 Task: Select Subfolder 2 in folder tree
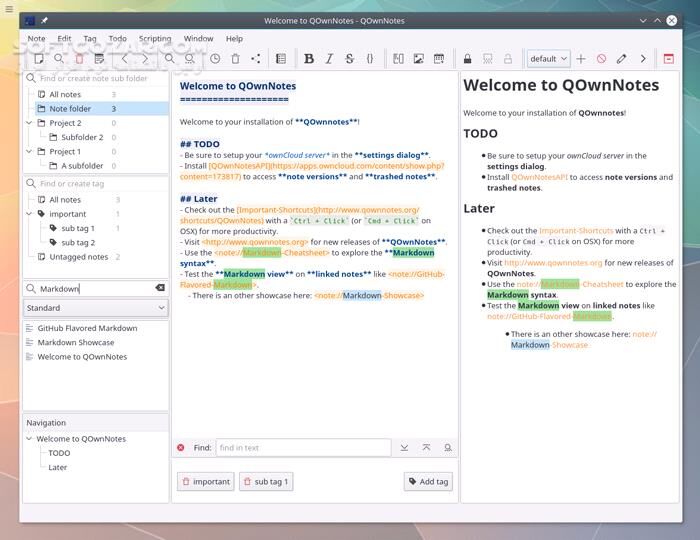[82, 137]
